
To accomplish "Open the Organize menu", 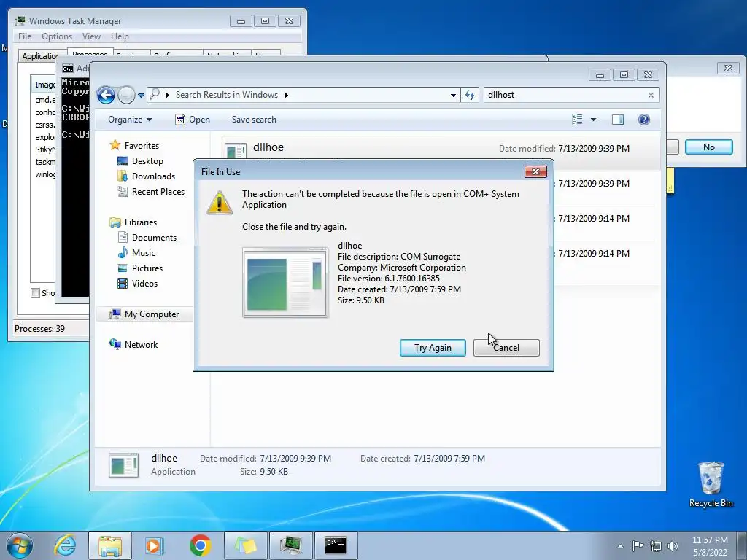I will [130, 120].
